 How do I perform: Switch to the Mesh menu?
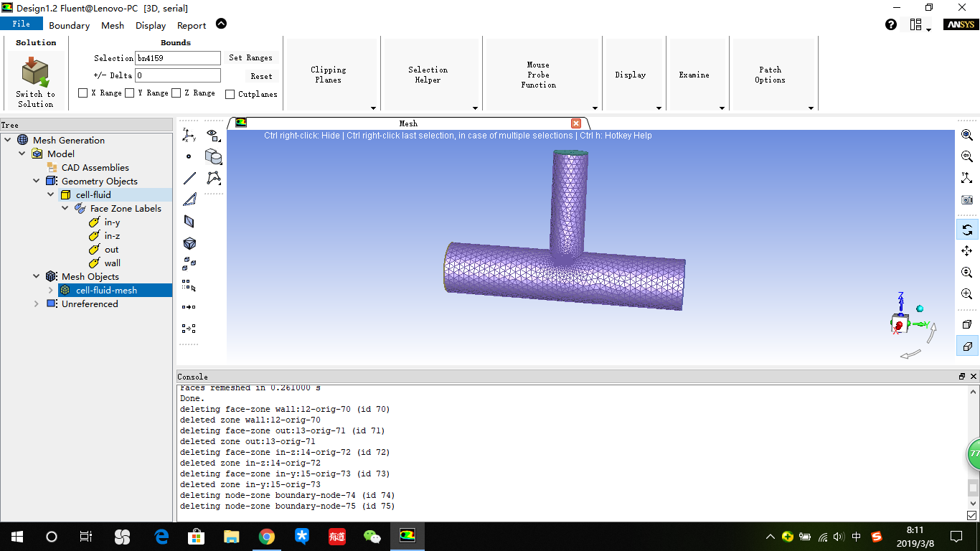112,24
